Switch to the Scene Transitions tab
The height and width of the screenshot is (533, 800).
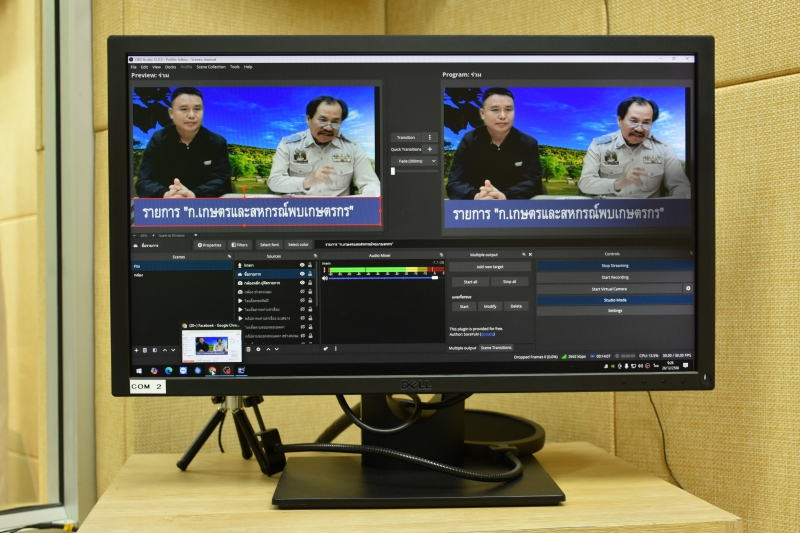[x=496, y=347]
